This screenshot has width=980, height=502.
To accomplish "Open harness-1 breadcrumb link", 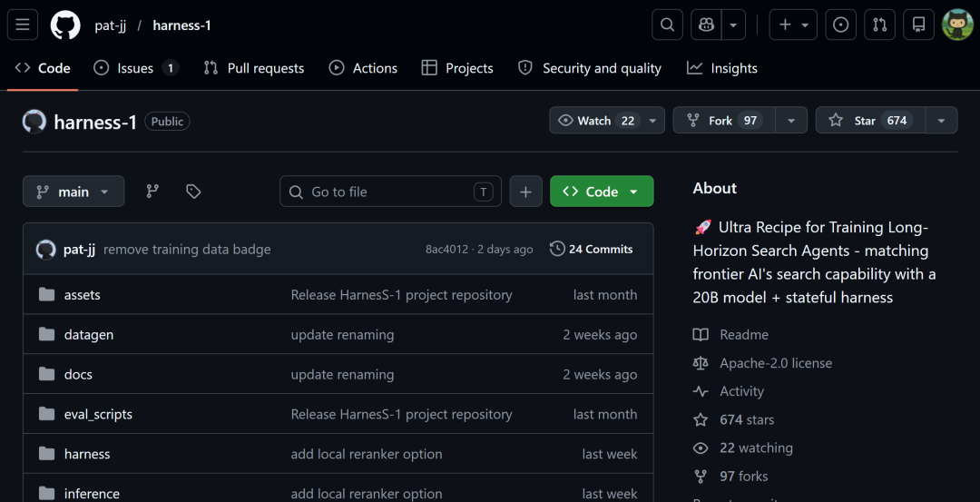I will 181,25.
